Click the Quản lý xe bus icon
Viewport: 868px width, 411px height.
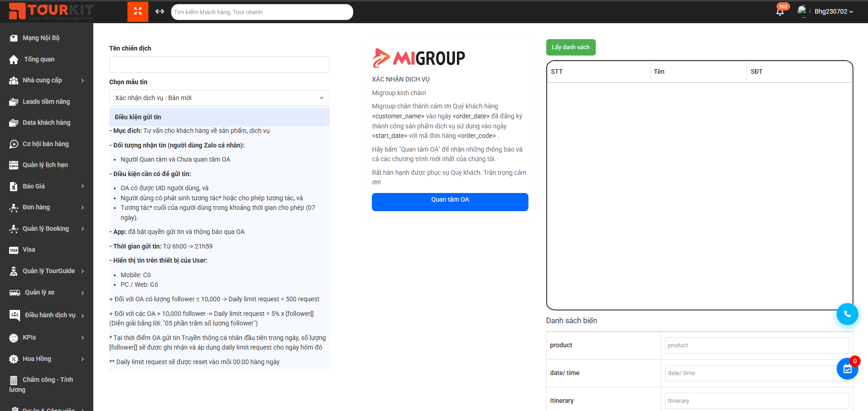[x=15, y=293]
